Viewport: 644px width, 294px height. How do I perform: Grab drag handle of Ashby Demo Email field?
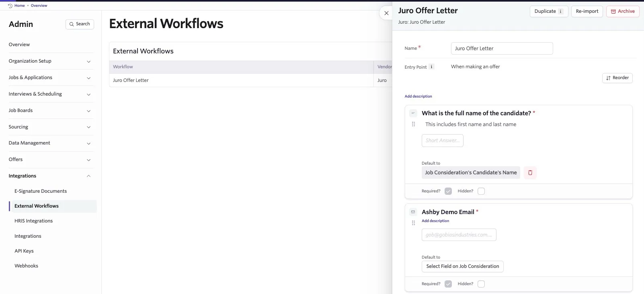[x=413, y=223]
